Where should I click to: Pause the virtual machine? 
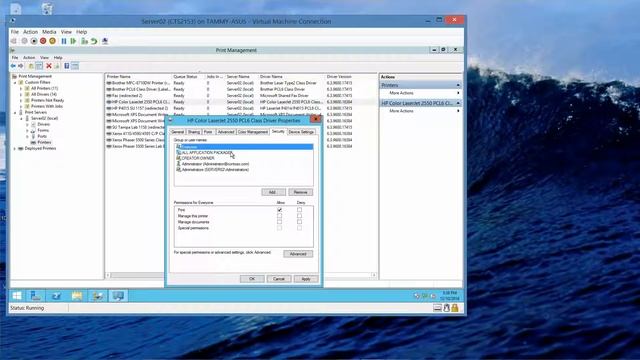64,41
